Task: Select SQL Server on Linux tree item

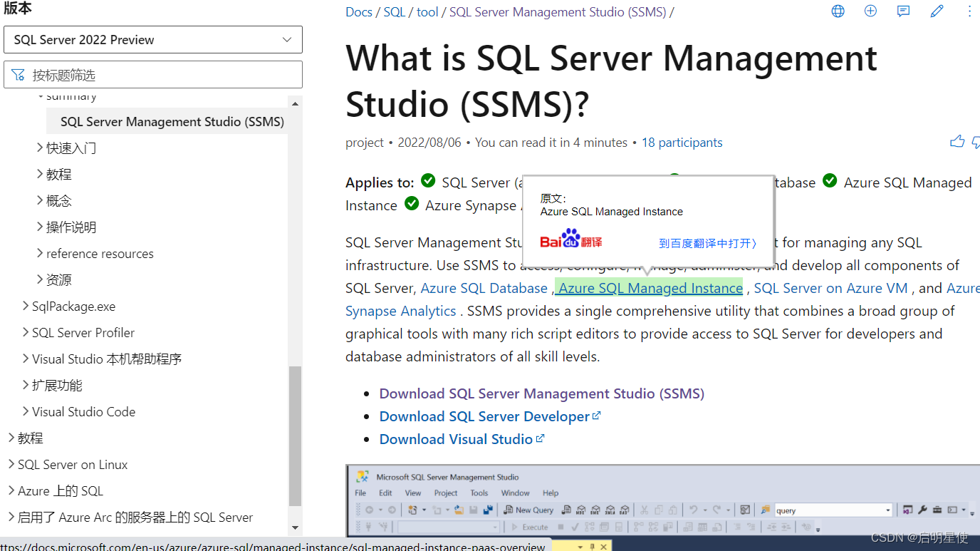Action: click(x=73, y=464)
